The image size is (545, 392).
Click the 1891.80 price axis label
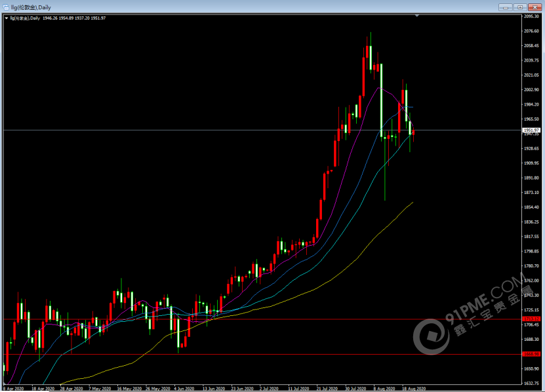pos(531,178)
